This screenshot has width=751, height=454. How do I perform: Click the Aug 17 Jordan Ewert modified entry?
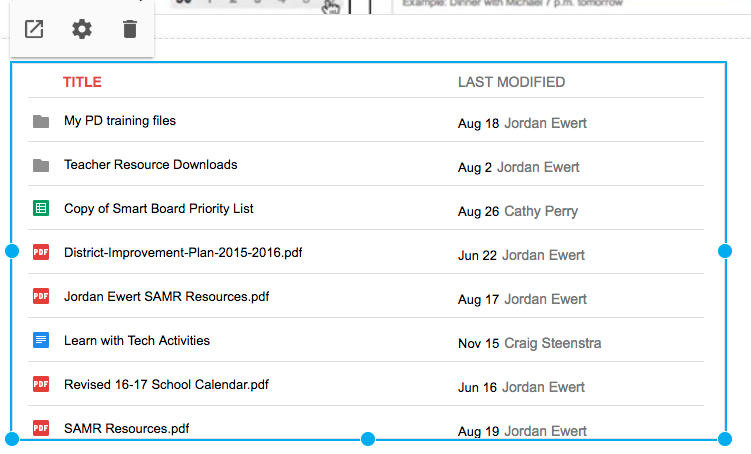(522, 300)
